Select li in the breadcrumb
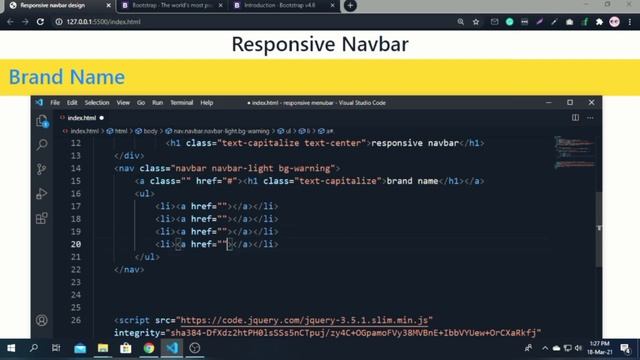Viewport: 640px width, 360px height. pyautogui.click(x=309, y=131)
